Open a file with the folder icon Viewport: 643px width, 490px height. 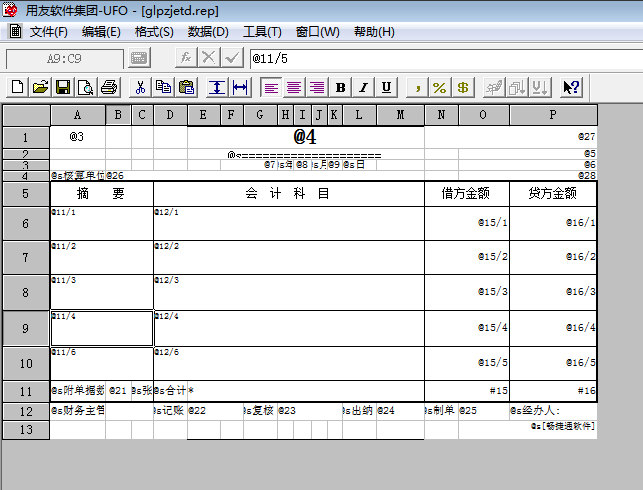pos(40,87)
